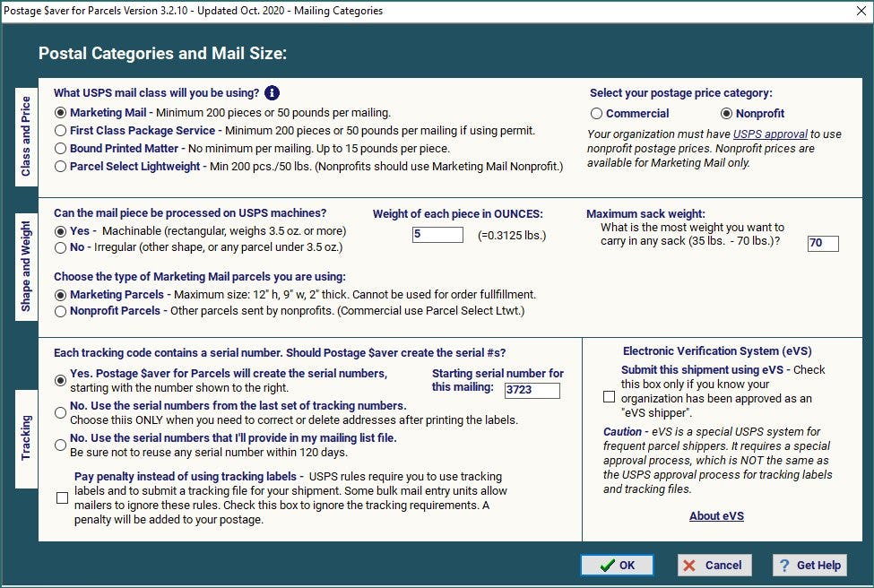This screenshot has width=874, height=588.
Task: Open the Tracking side tab
Action: pyautogui.click(x=26, y=438)
